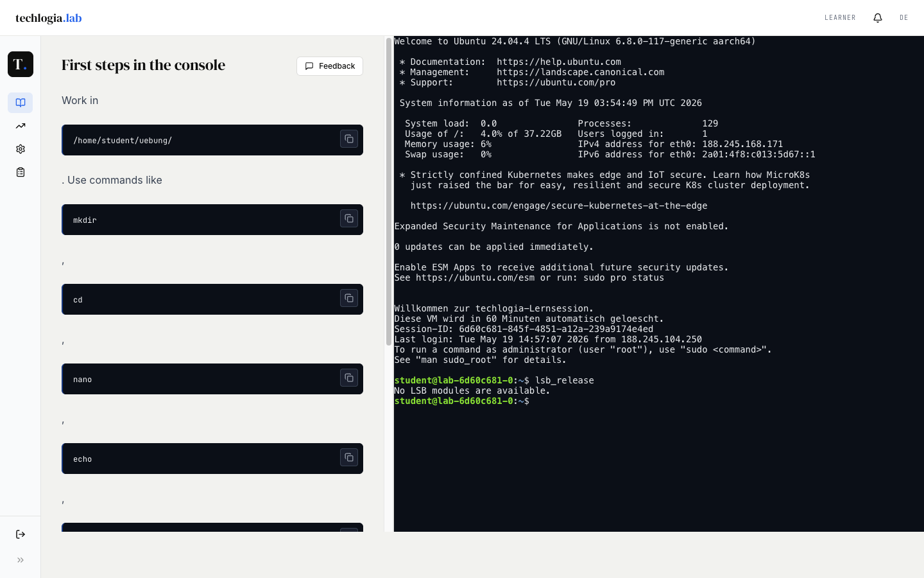This screenshot has height=578, width=924.
Task: Open the techlogia.lab home logo
Action: point(49,18)
